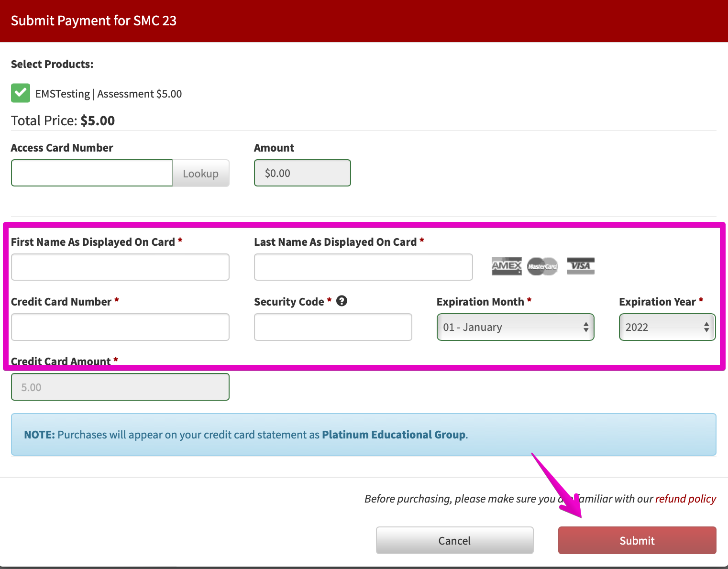The width and height of the screenshot is (728, 569).
Task: Click the Submit Payment for SMC 23 title
Action: (x=94, y=21)
